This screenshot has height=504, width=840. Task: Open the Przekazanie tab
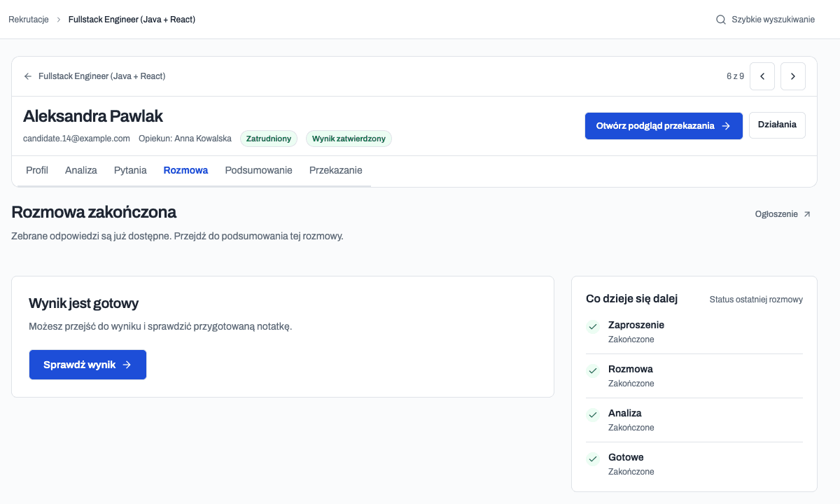point(336,170)
